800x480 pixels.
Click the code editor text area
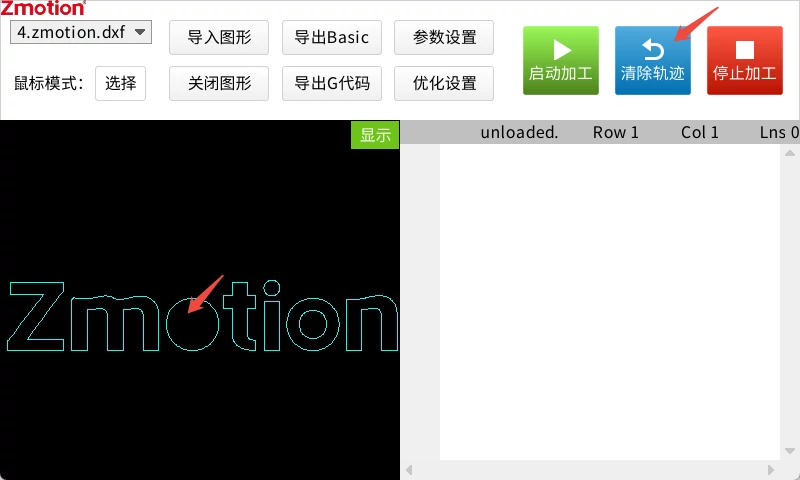coord(610,302)
